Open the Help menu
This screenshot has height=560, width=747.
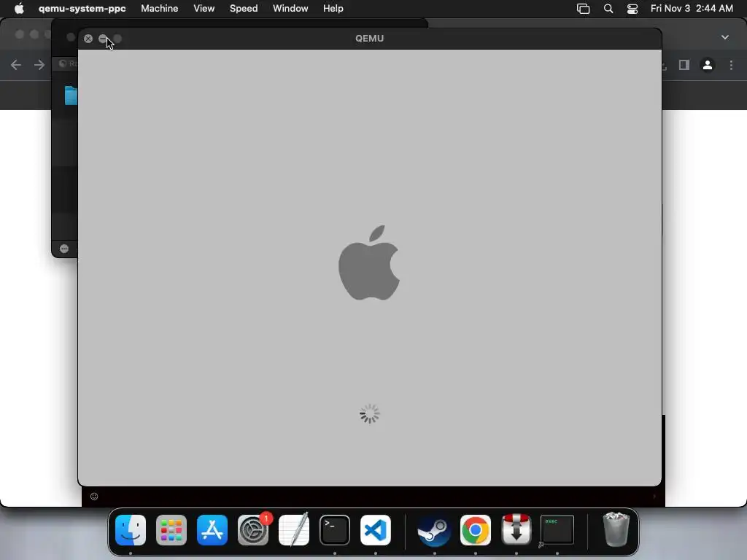point(333,9)
